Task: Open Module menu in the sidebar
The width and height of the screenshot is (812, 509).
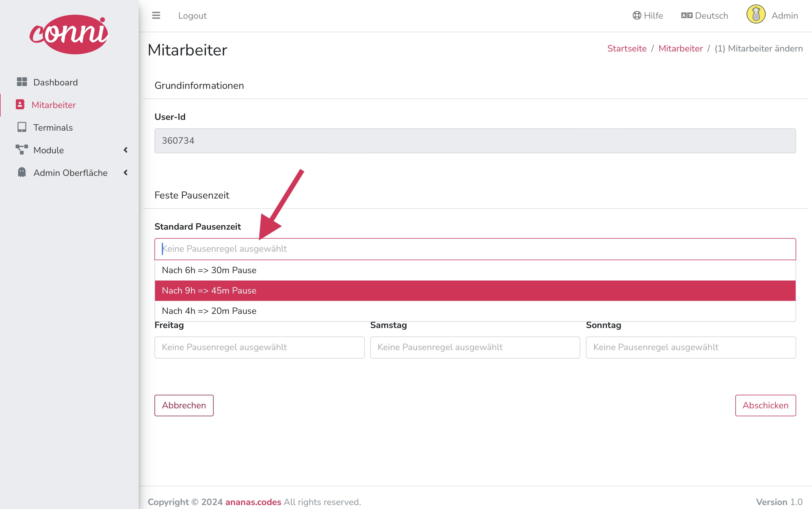Action: 48,150
